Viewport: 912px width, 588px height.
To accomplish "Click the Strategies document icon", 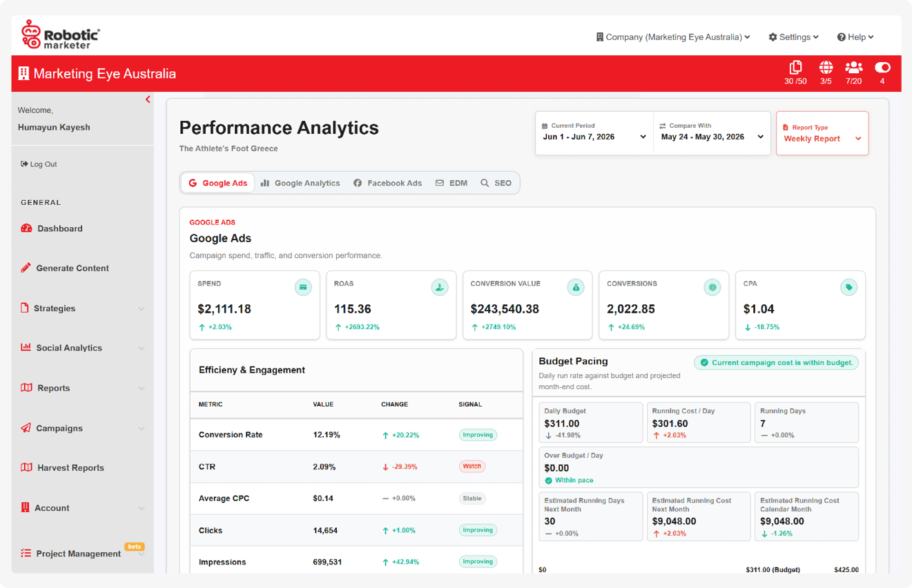I will [25, 308].
